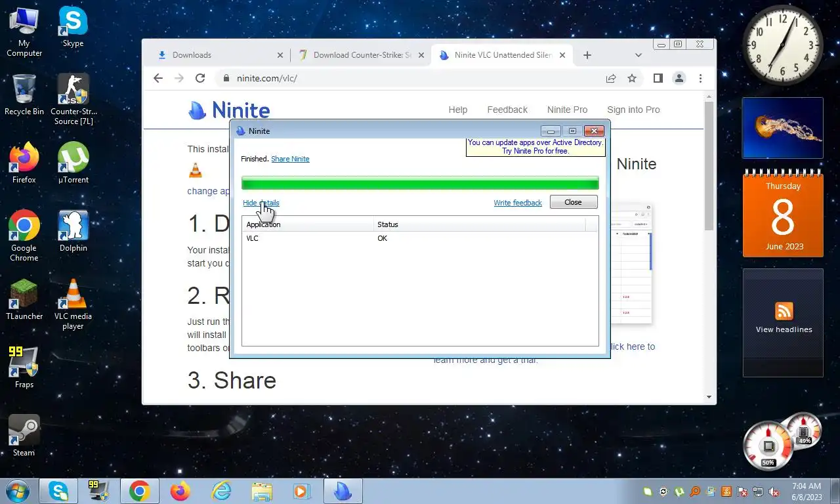Click the muted volume tray icon
Image resolution: width=840 pixels, height=504 pixels.
[774, 492]
